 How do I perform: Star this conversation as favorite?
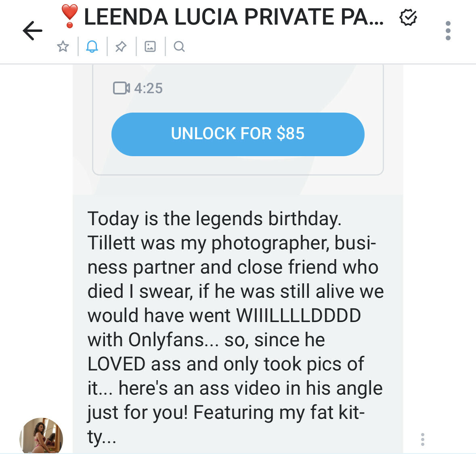pos(63,46)
